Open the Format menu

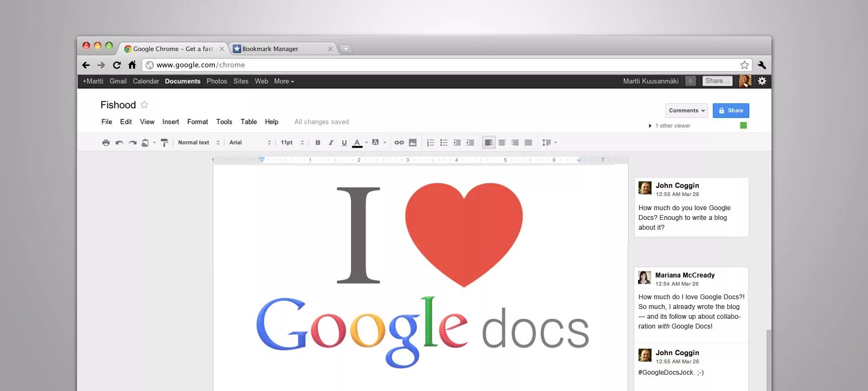[x=197, y=122]
